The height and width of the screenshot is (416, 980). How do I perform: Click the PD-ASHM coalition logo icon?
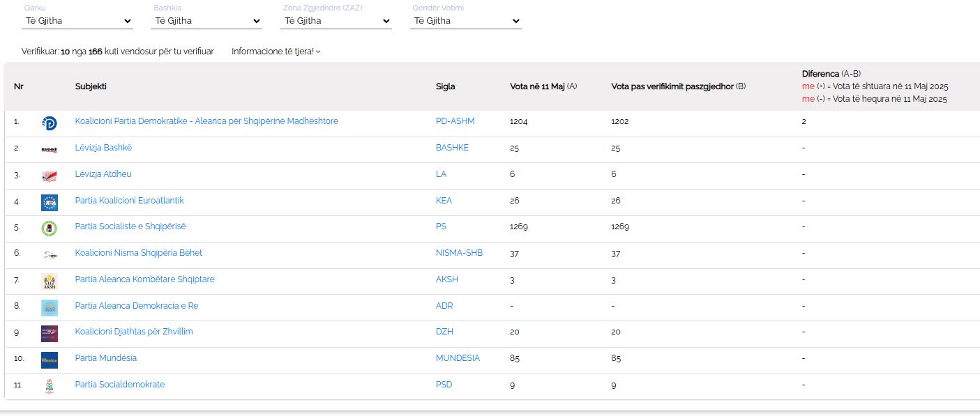point(50,123)
